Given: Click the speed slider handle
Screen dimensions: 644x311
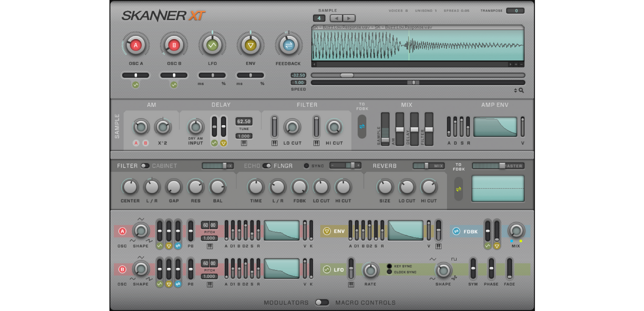Looking at the screenshot, I should point(413,83).
